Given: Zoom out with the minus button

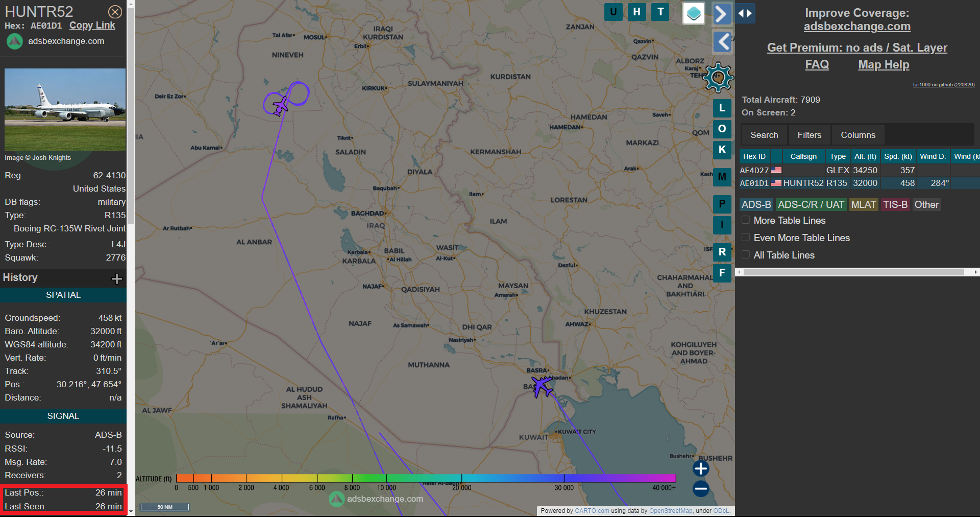Looking at the screenshot, I should coord(701,489).
